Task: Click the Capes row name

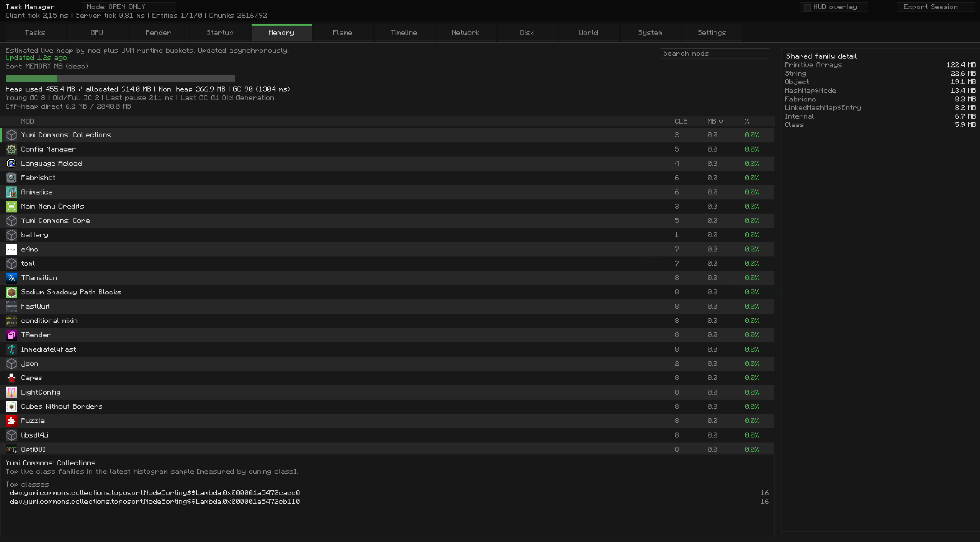Action: 32,378
